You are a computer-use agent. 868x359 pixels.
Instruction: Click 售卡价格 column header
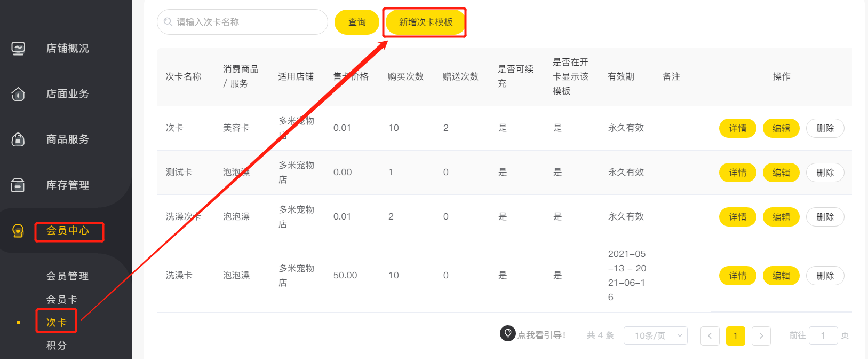coord(351,76)
